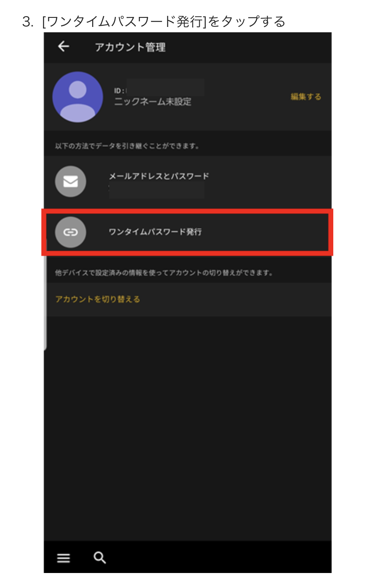Select ワンタイムパスワード発行 label
Viewport: 392px width, 585px height.
click(x=155, y=232)
